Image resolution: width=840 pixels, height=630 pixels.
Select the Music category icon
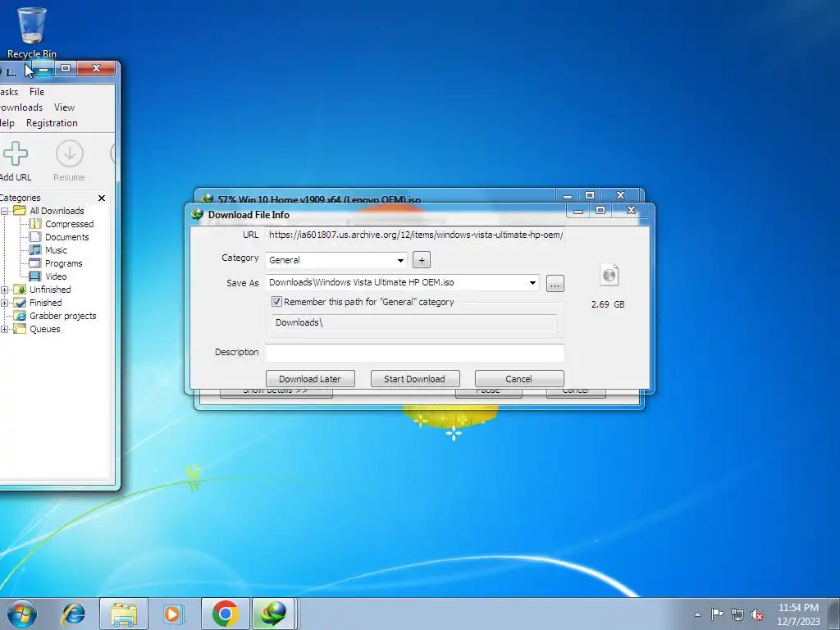tap(35, 250)
